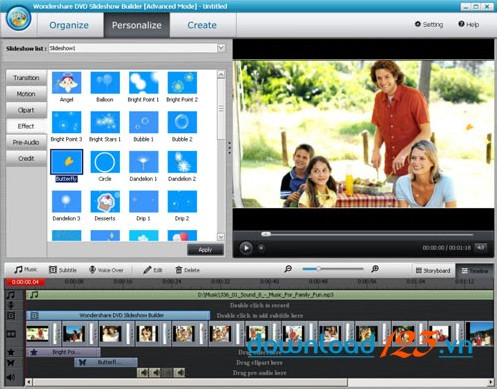
Task: Switch to Timeline view
Action: pyautogui.click(x=475, y=271)
